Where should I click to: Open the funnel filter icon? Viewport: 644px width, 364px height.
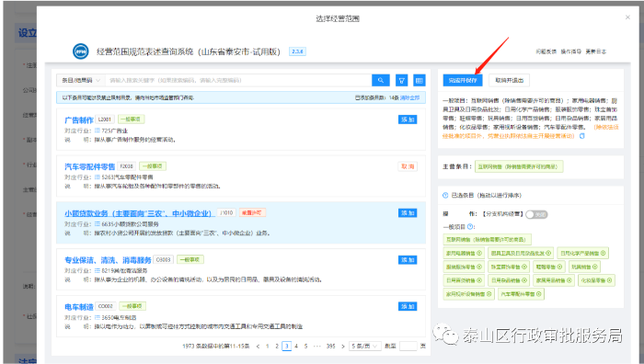click(402, 81)
